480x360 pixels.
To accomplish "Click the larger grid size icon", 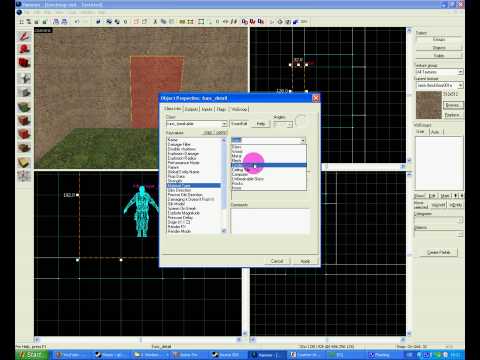I will click(x=44, y=22).
